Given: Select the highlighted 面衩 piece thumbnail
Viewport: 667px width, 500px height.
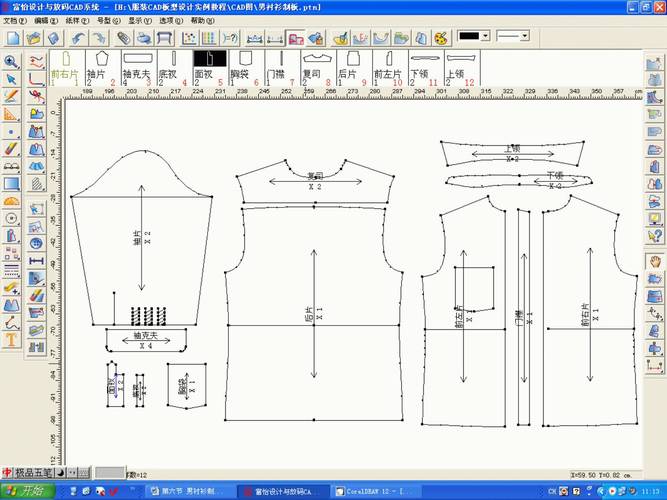Looking at the screenshot, I should [x=211, y=68].
